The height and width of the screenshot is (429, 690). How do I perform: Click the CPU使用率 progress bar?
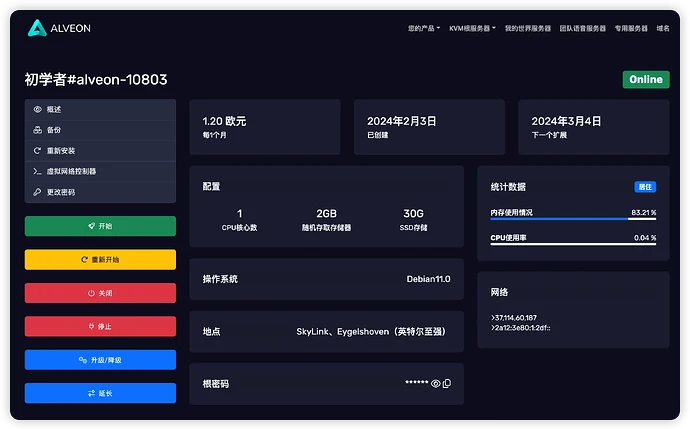573,244
